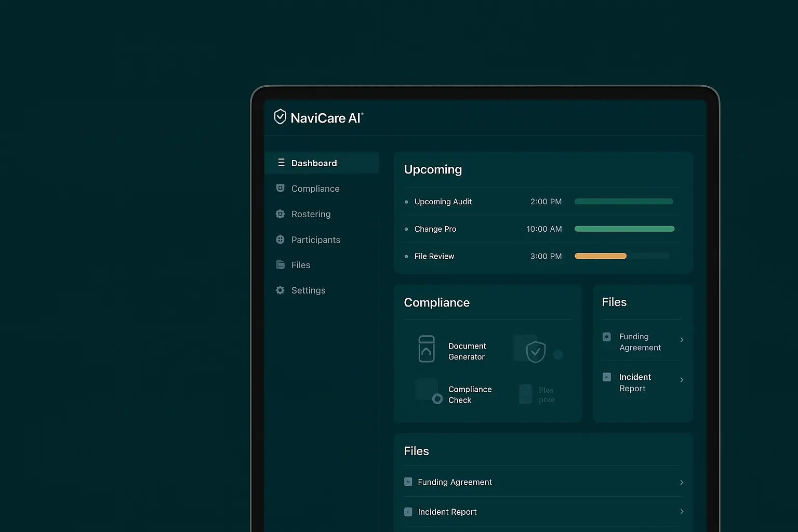This screenshot has width=798, height=532.
Task: Click the shield checkmark compliance icon
Action: (x=536, y=352)
